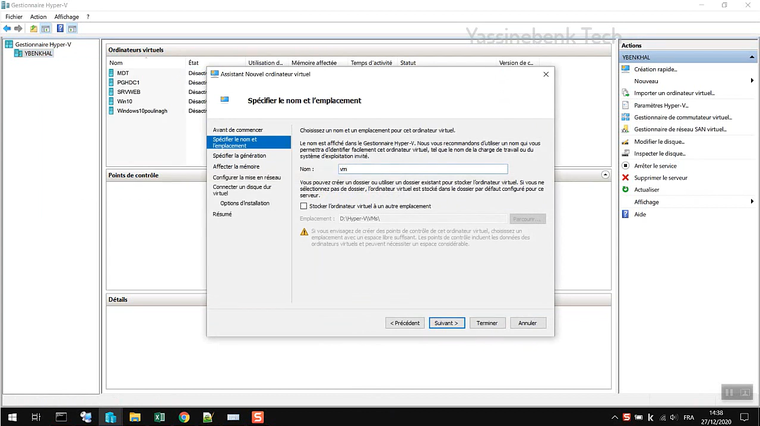Click the up-one-level folder toolbar icon

33,29
